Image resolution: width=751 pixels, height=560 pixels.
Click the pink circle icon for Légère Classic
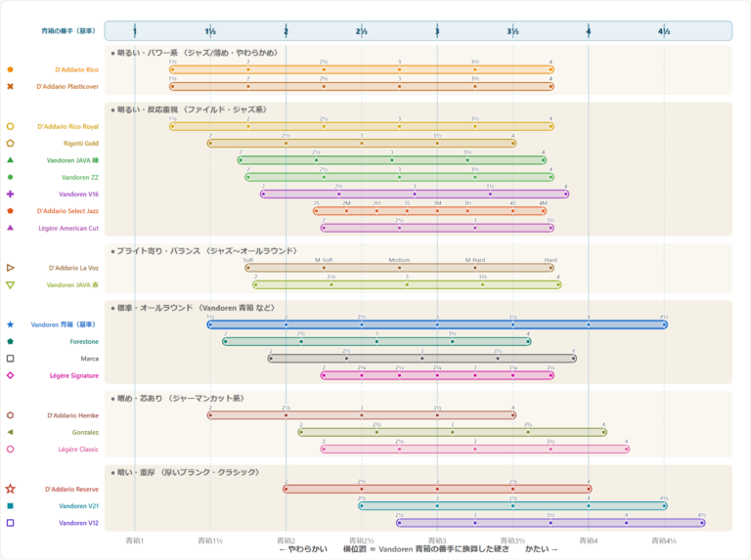(x=10, y=449)
